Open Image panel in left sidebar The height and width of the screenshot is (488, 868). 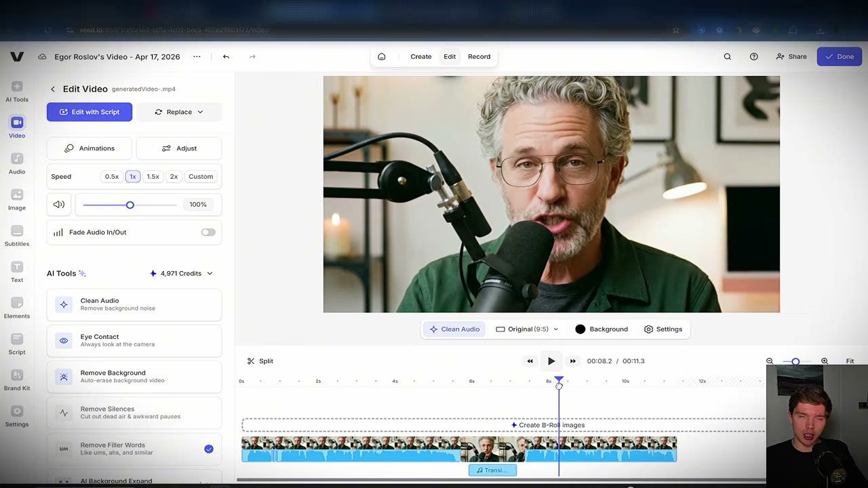(x=17, y=199)
